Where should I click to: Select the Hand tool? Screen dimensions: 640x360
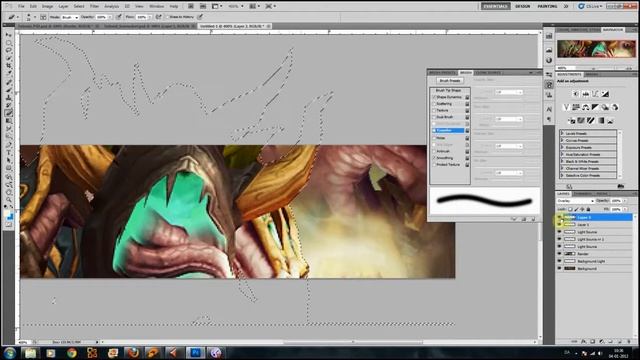9,192
